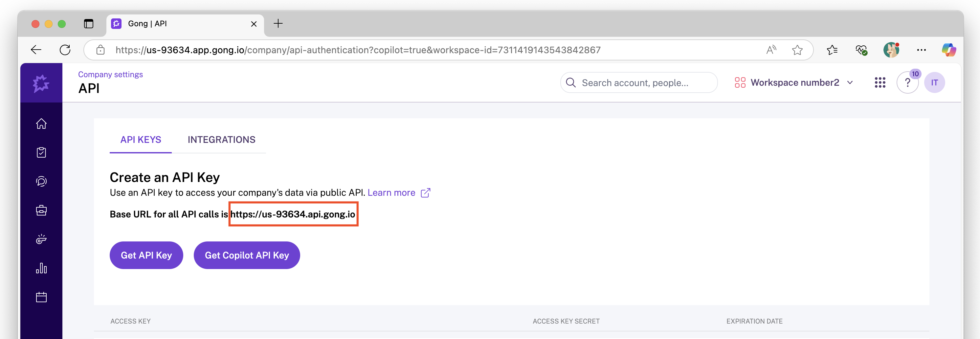Open Copilot from the browser toolbar
This screenshot has height=339, width=980.
click(x=949, y=50)
